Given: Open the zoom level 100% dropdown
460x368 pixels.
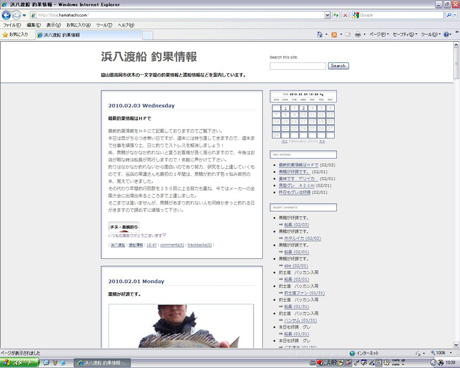Looking at the screenshot, I should tap(451, 353).
